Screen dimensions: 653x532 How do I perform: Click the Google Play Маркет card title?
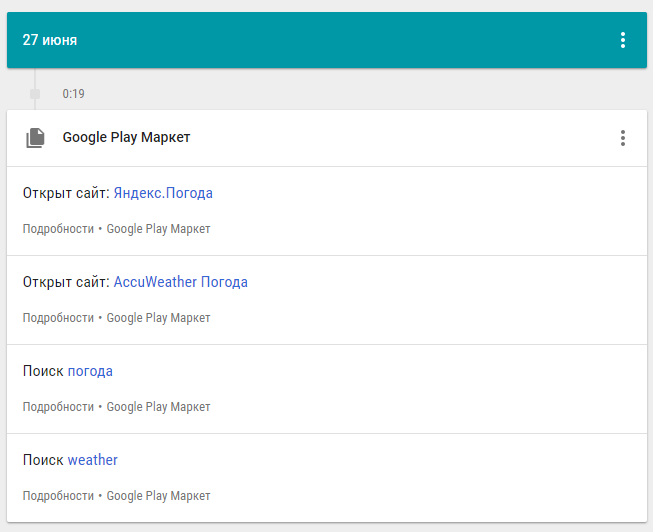126,137
